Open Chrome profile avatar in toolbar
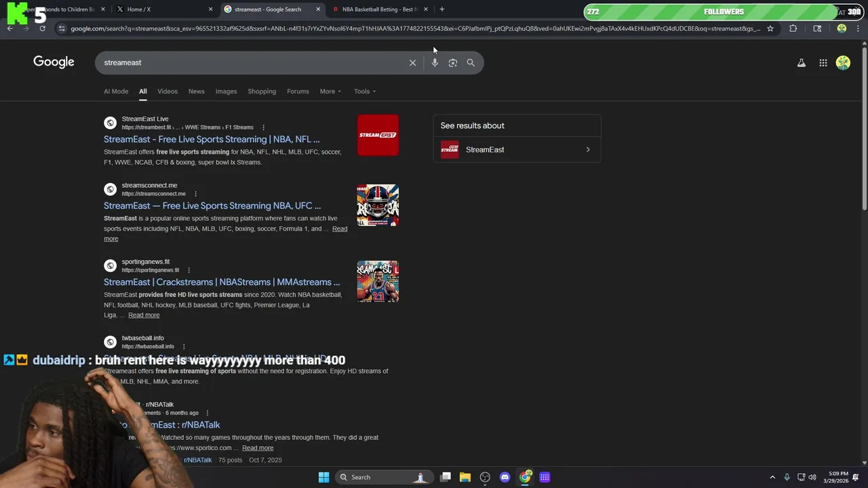Screen dimensions: 868x488 [842, 28]
